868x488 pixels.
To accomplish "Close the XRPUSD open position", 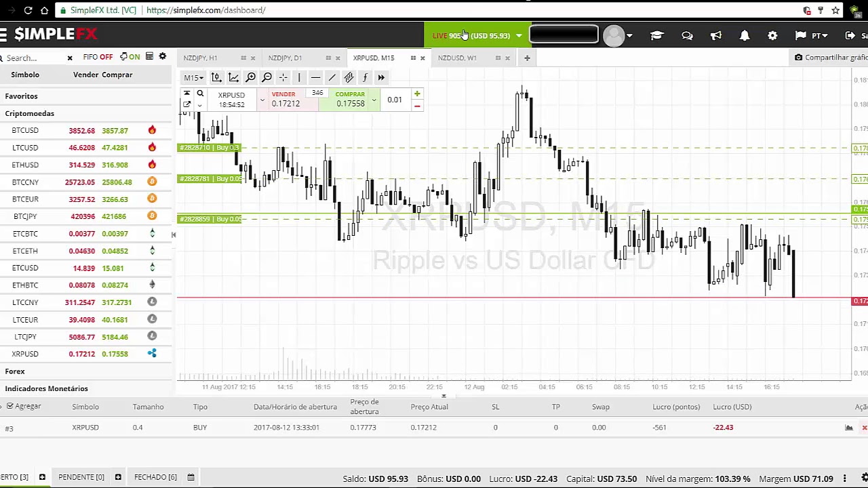I will [x=865, y=428].
